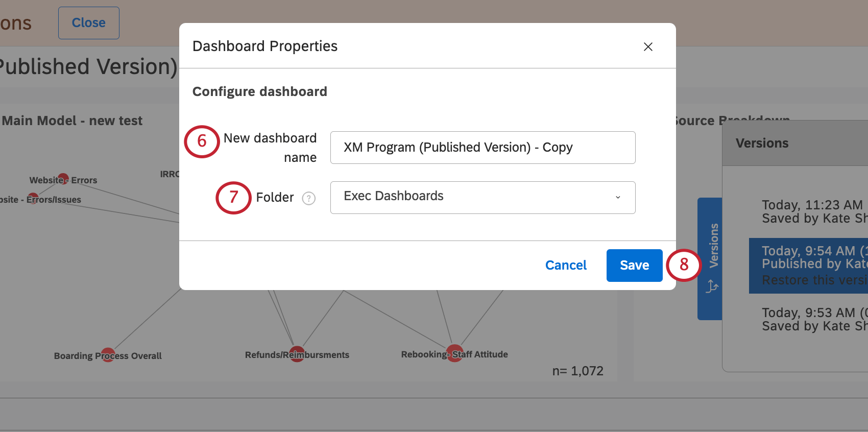Image resolution: width=868 pixels, height=432 pixels.
Task: Click the Save button
Action: [634, 265]
